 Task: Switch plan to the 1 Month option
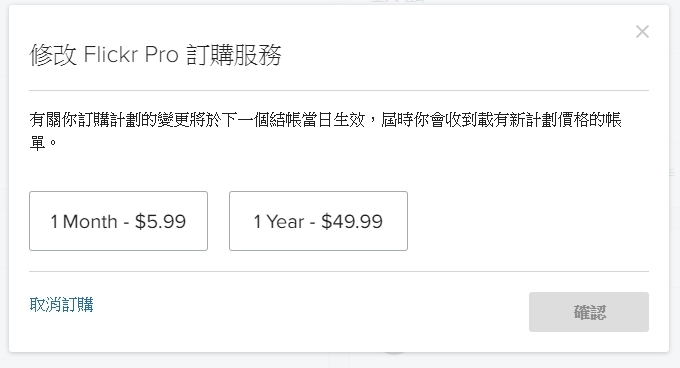[x=118, y=221]
